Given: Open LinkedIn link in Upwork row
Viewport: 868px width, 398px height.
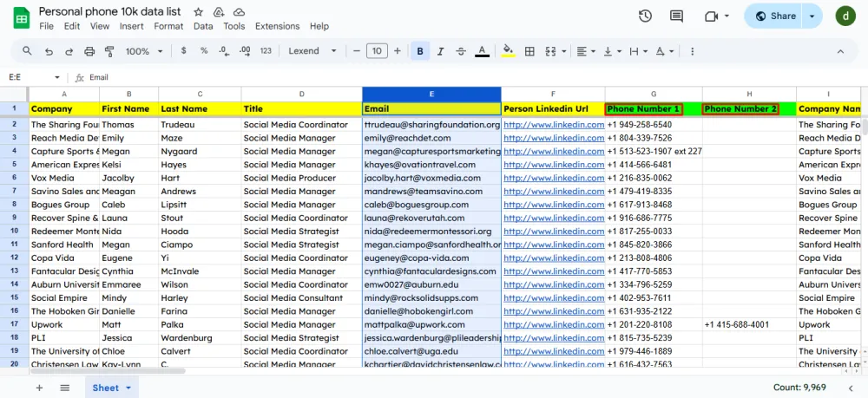Looking at the screenshot, I should click(x=554, y=324).
